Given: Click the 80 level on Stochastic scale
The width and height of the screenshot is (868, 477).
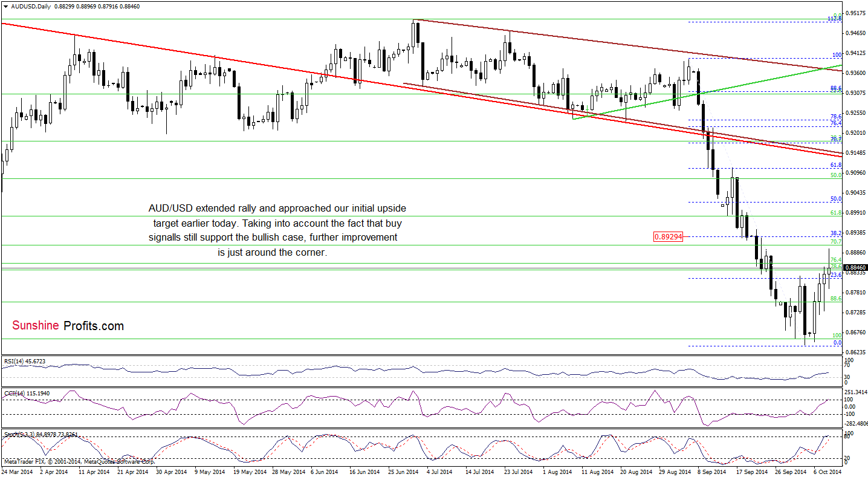Looking at the screenshot, I should click(849, 437).
